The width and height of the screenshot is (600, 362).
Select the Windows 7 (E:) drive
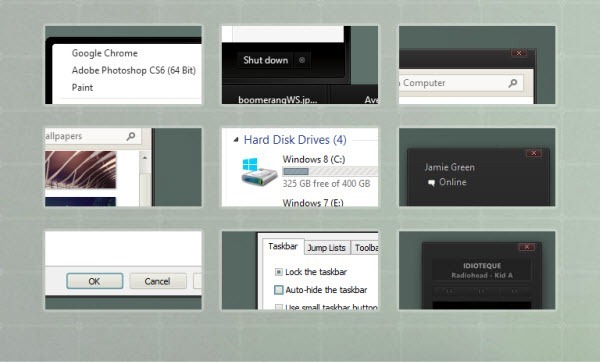click(x=313, y=202)
